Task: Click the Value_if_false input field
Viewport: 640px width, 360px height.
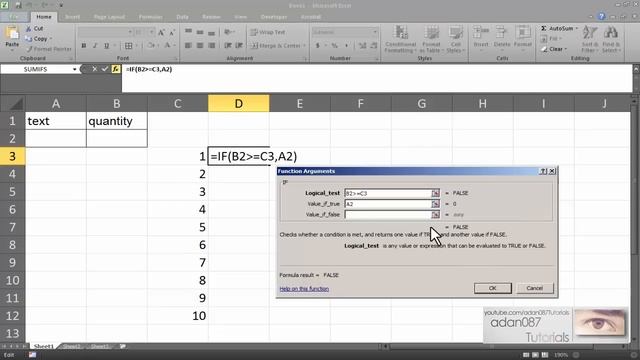Action: pos(388,215)
